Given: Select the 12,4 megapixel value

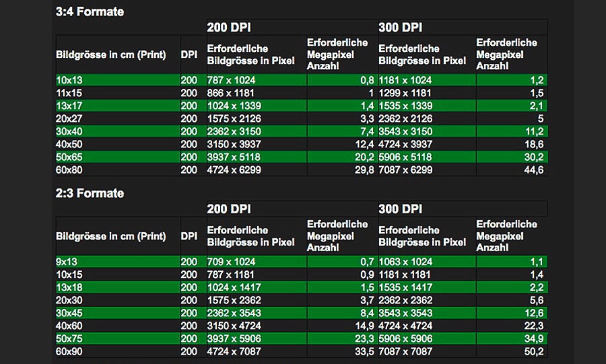Looking at the screenshot, I should coord(362,144).
